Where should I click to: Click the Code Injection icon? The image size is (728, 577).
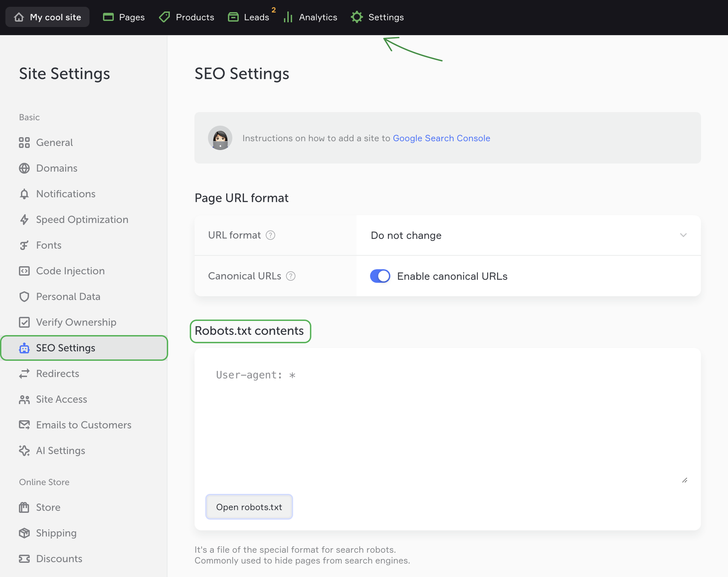click(24, 271)
